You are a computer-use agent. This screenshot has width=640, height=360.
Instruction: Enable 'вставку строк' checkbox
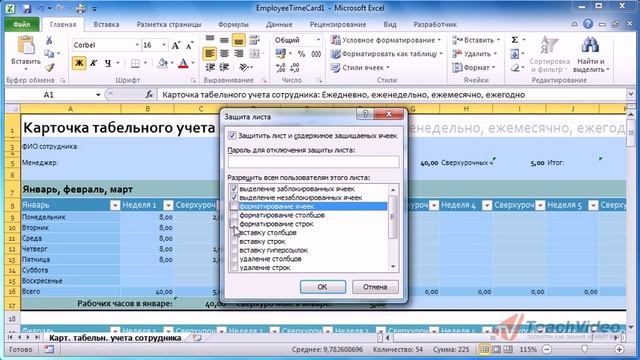[x=234, y=241]
